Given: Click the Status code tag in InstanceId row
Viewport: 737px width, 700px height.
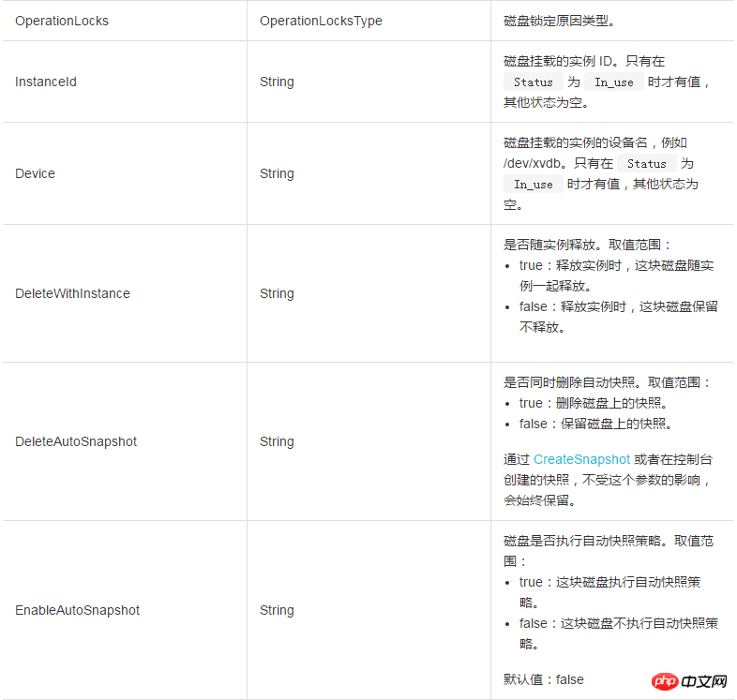Looking at the screenshot, I should pyautogui.click(x=533, y=82).
